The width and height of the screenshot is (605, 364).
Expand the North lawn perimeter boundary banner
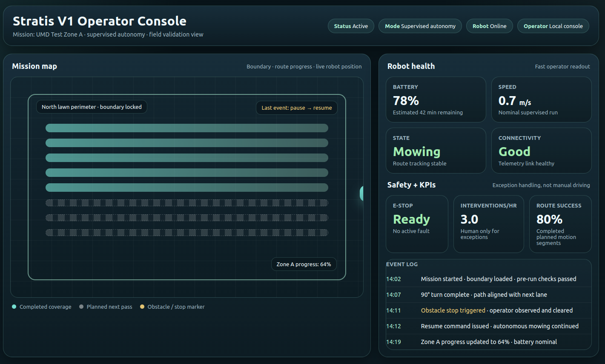92,107
